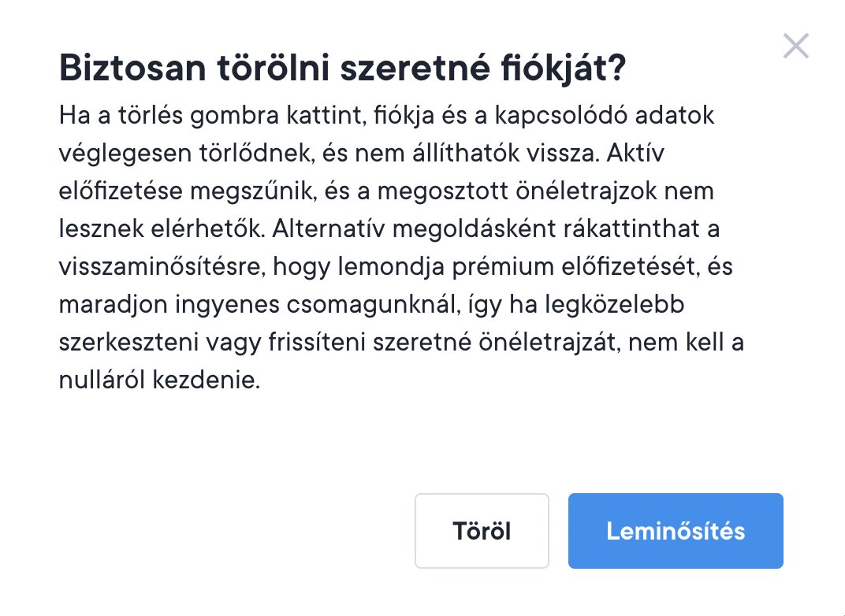845x616 pixels.
Task: Click the word "visszaminősítésre" in the text
Action: [x=162, y=267]
